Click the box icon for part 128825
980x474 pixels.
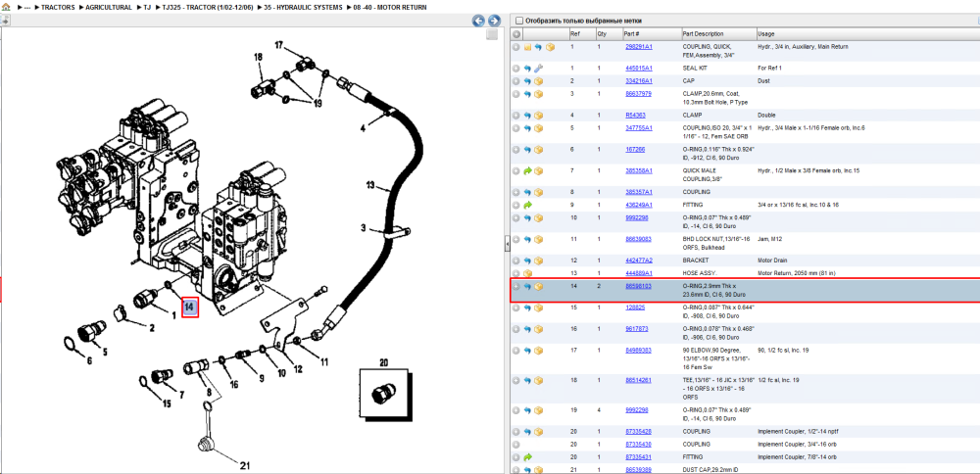coord(539,308)
